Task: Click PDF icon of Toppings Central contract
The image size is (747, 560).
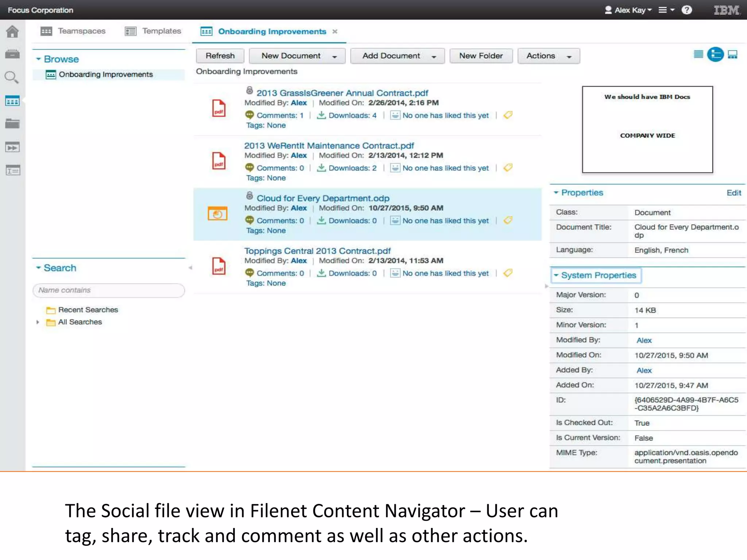Action: [x=219, y=266]
